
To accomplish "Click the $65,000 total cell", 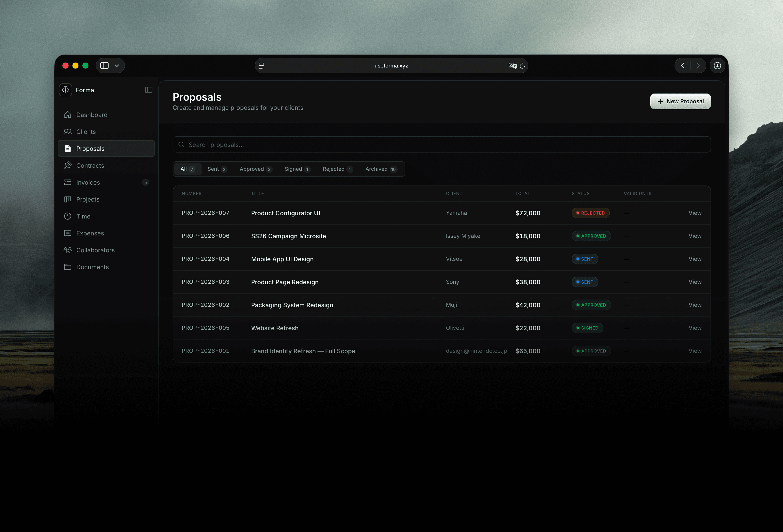I will pos(528,351).
